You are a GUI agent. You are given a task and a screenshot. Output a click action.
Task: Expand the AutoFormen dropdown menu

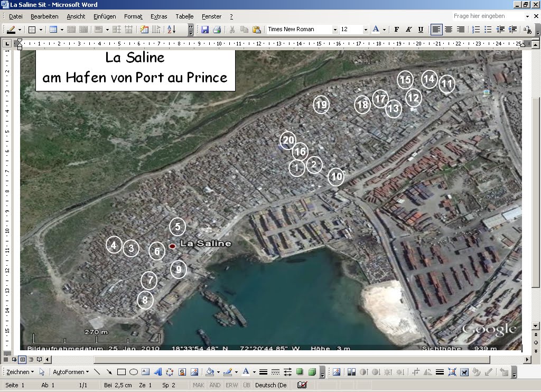pyautogui.click(x=71, y=372)
